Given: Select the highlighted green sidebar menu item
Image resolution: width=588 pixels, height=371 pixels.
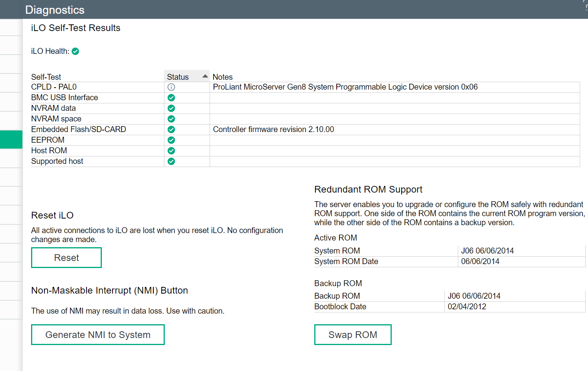Looking at the screenshot, I should coord(11,140).
